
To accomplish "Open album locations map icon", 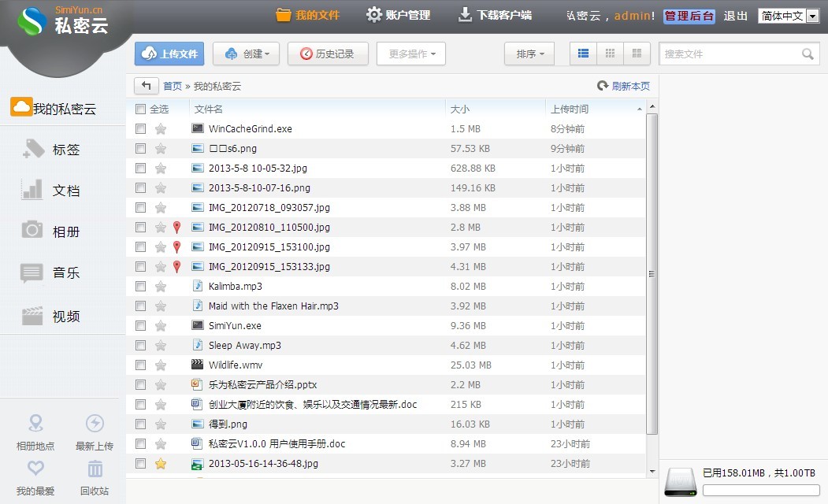I will click(35, 424).
